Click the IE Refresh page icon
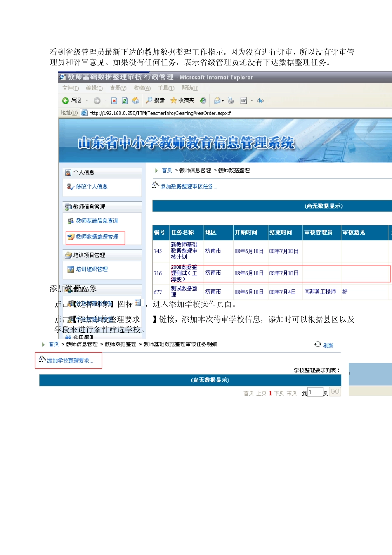392x555 pixels. point(125,100)
